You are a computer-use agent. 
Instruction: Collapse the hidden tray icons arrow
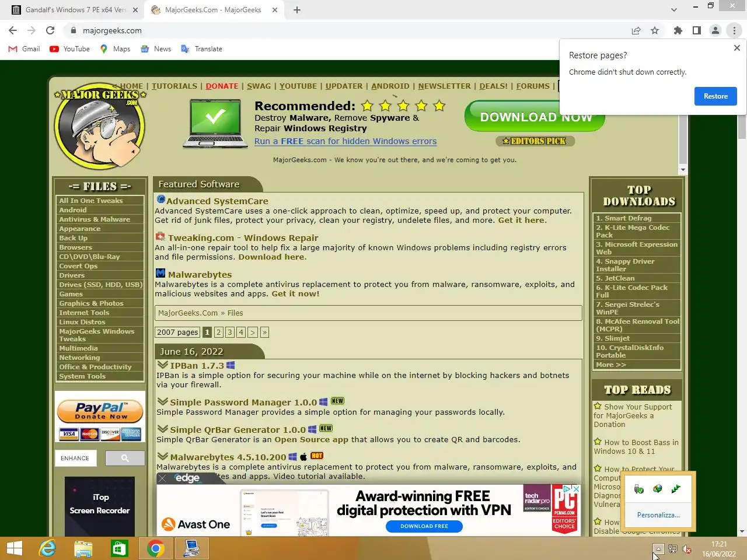[658, 549]
